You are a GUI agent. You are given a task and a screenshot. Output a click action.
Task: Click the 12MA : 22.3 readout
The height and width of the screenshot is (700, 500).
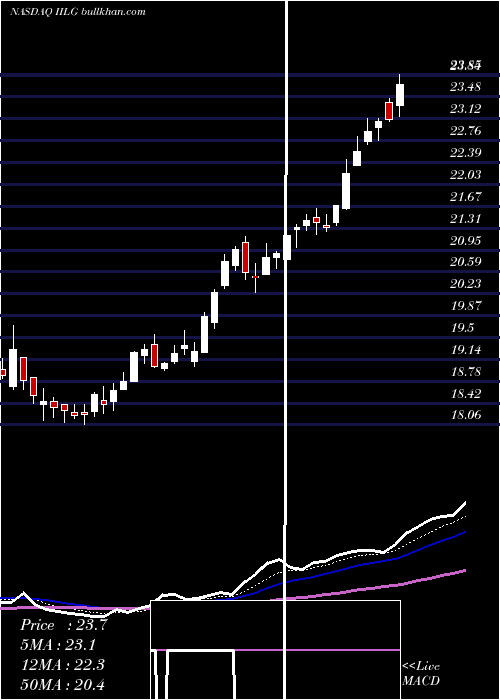click(63, 664)
